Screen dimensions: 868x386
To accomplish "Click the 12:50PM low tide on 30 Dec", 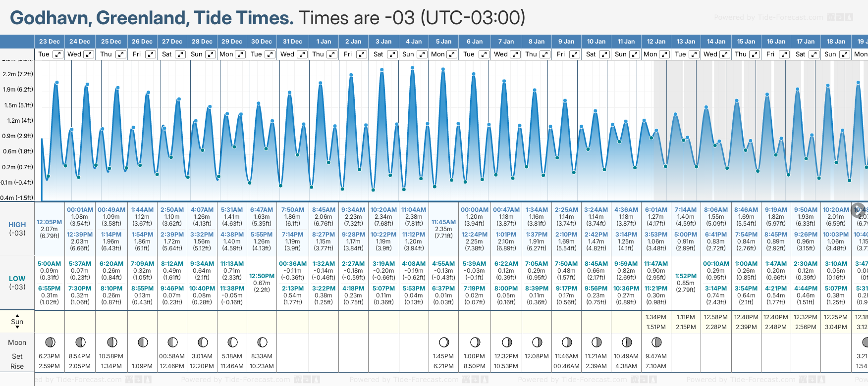I will [262, 276].
